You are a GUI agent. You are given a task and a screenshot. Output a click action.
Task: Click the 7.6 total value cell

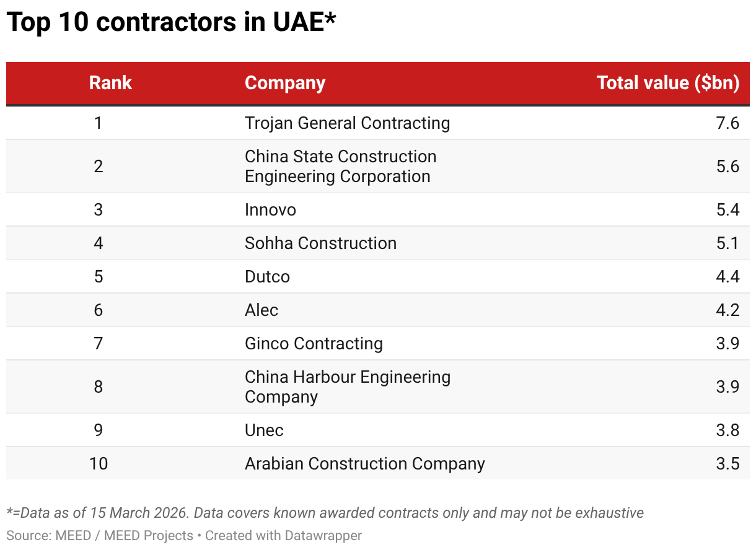[727, 123]
